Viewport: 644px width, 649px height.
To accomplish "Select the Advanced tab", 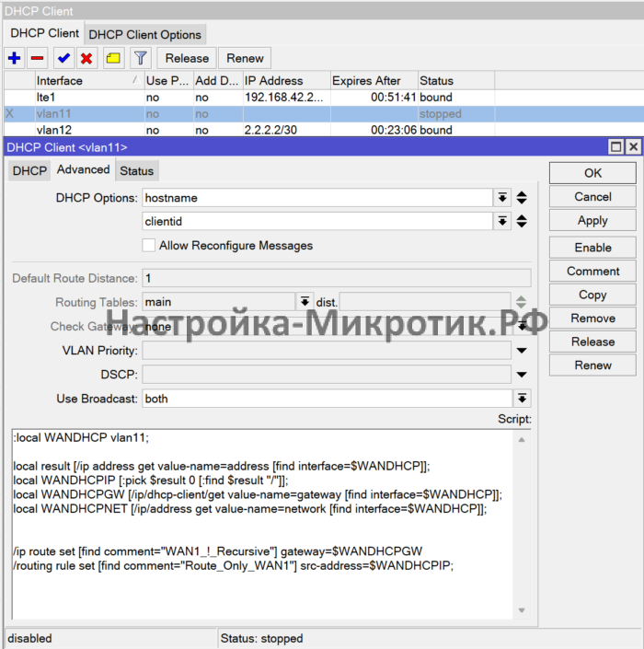I will coord(83,169).
